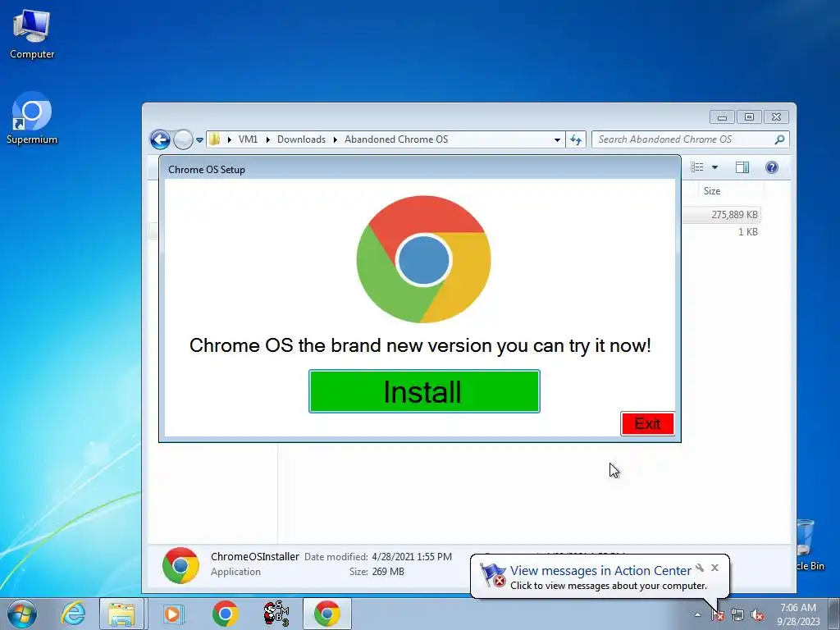
Task: Click the VM1 breadcrumb in address bar
Action: [x=248, y=139]
